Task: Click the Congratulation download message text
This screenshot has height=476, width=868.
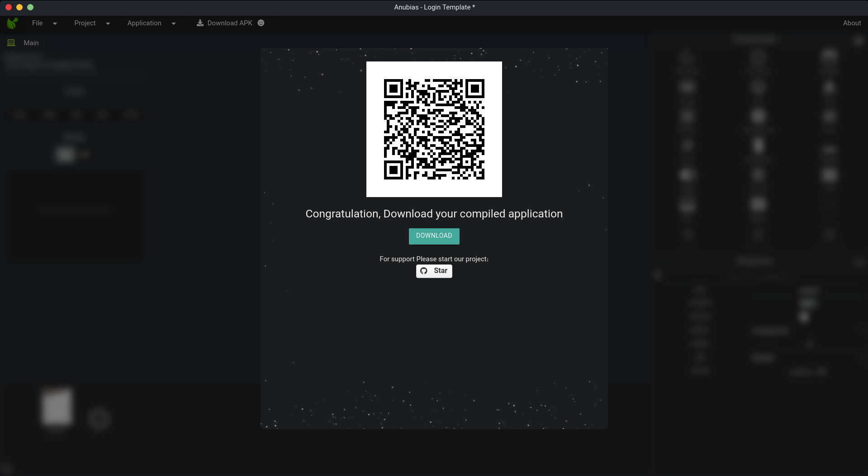Action: 434,214
